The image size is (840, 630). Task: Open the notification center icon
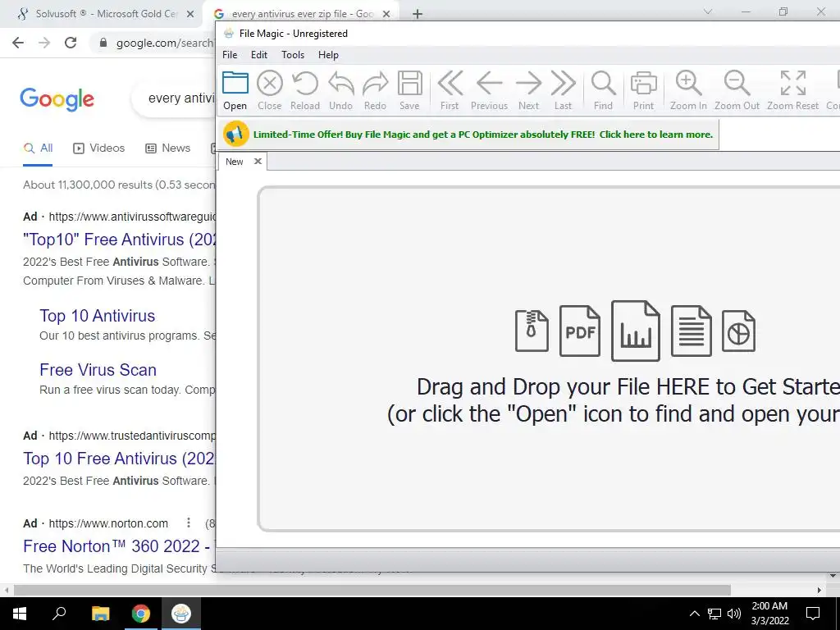813,614
